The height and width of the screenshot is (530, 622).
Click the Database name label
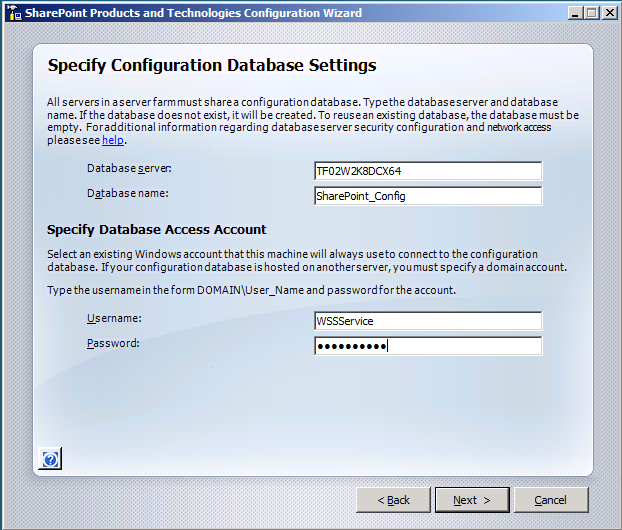point(128,193)
